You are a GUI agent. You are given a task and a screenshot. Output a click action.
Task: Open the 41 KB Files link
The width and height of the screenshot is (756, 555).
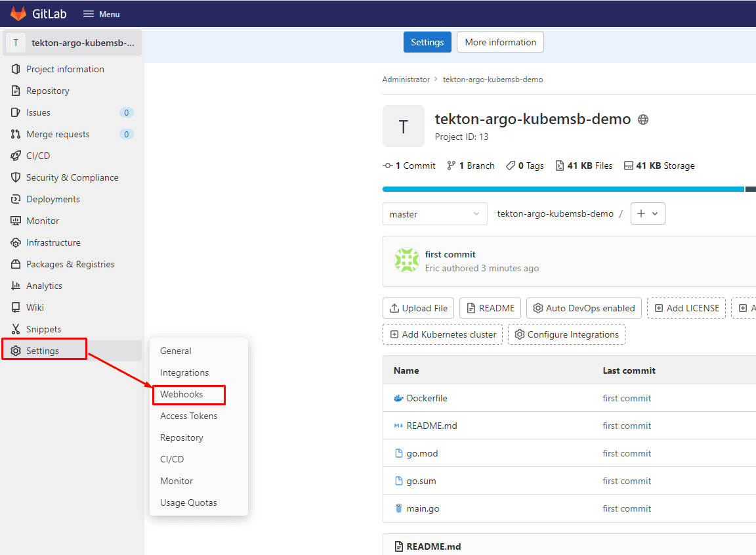[x=584, y=166]
